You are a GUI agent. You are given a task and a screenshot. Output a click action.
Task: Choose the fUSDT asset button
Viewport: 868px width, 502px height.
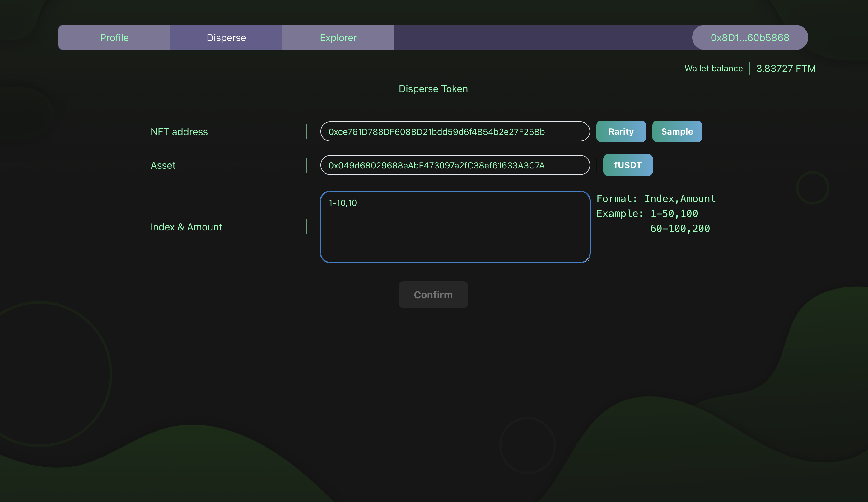click(x=627, y=165)
